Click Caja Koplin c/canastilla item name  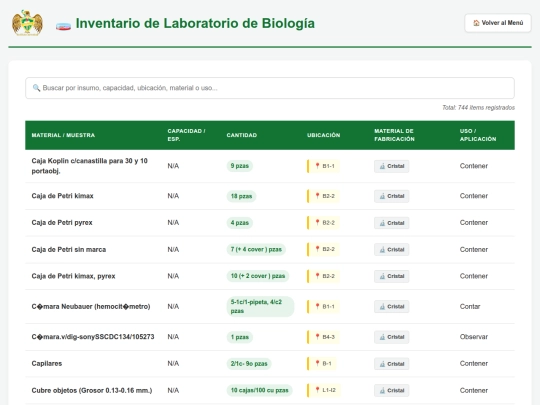(x=90, y=166)
